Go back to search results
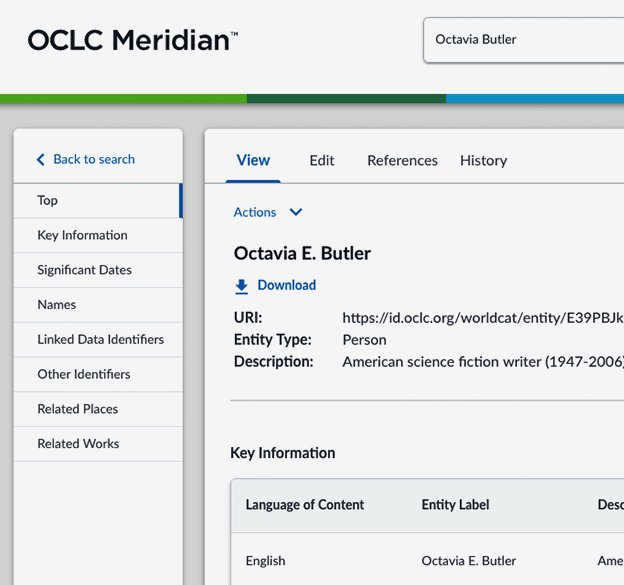Viewport: 624px width, 585px height. 93,159
